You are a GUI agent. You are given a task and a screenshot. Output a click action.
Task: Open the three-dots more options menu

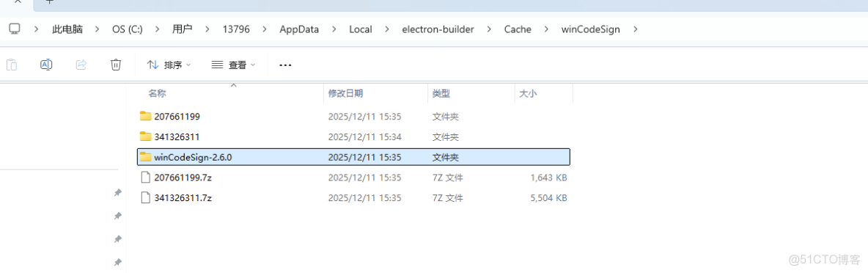(285, 65)
